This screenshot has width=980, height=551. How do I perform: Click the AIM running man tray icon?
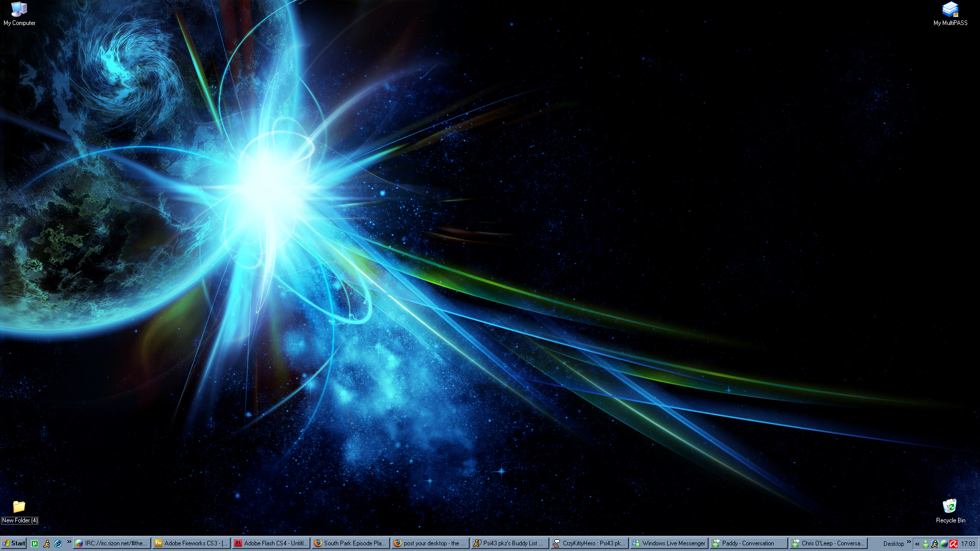click(935, 544)
